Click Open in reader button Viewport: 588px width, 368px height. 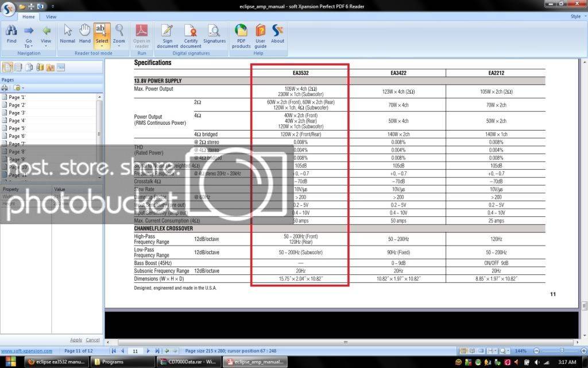click(x=142, y=36)
